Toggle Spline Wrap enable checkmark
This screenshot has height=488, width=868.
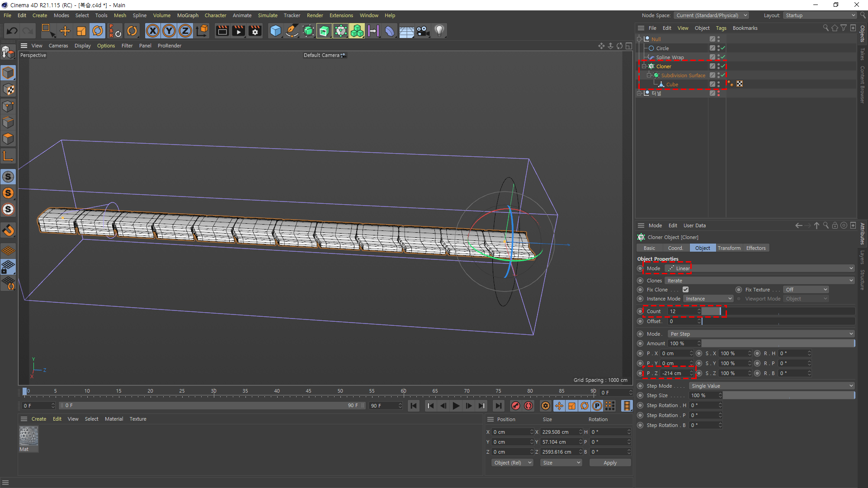pyautogui.click(x=723, y=57)
